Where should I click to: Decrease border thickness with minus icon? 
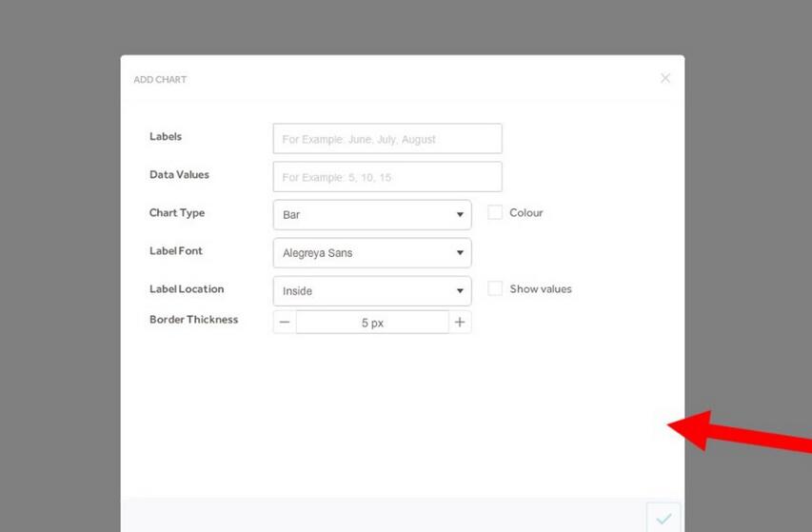click(x=285, y=323)
